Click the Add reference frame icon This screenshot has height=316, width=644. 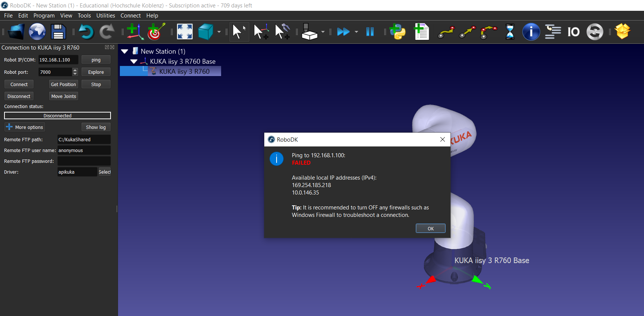(134, 32)
